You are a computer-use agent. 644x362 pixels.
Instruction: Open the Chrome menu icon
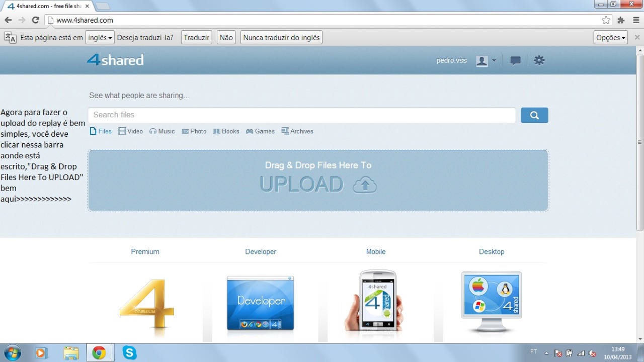click(x=636, y=20)
